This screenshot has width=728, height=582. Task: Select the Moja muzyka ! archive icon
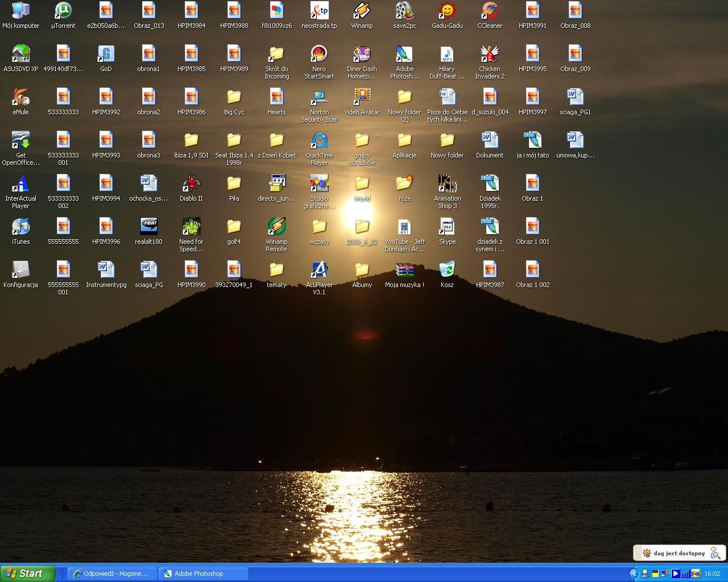(404, 275)
